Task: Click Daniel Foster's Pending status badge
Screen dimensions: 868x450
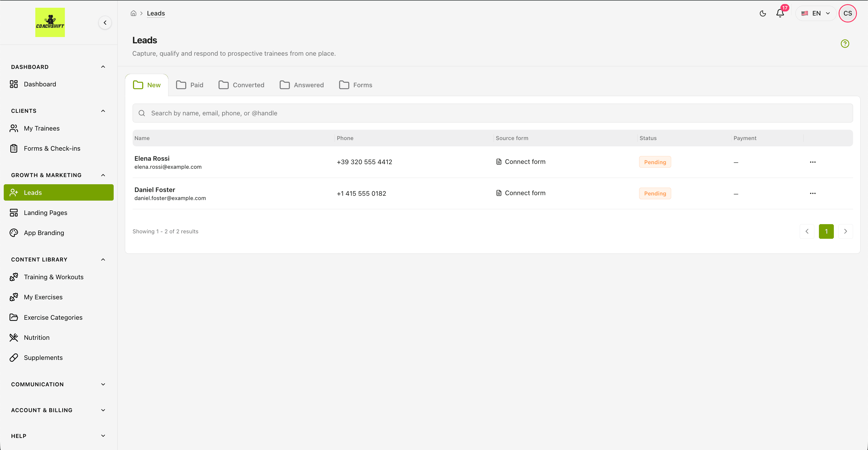Action: tap(655, 193)
